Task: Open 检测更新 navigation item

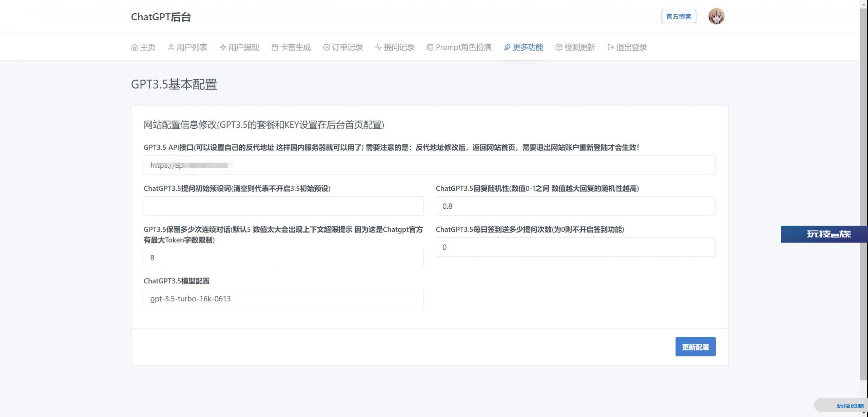Action: (575, 47)
